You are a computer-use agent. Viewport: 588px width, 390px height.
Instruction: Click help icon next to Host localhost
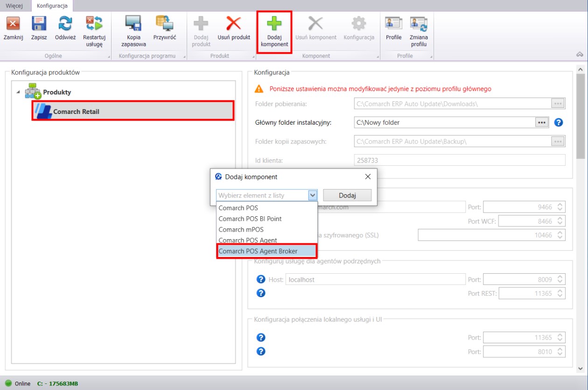coord(261,279)
